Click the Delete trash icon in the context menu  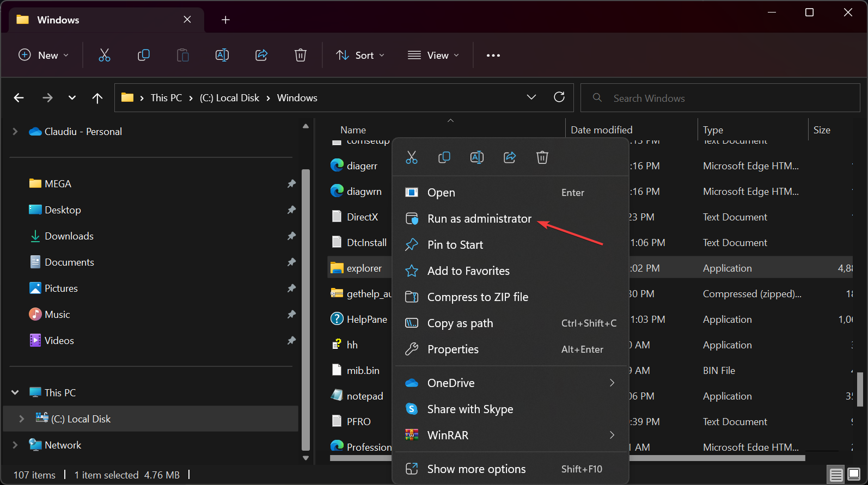click(542, 158)
